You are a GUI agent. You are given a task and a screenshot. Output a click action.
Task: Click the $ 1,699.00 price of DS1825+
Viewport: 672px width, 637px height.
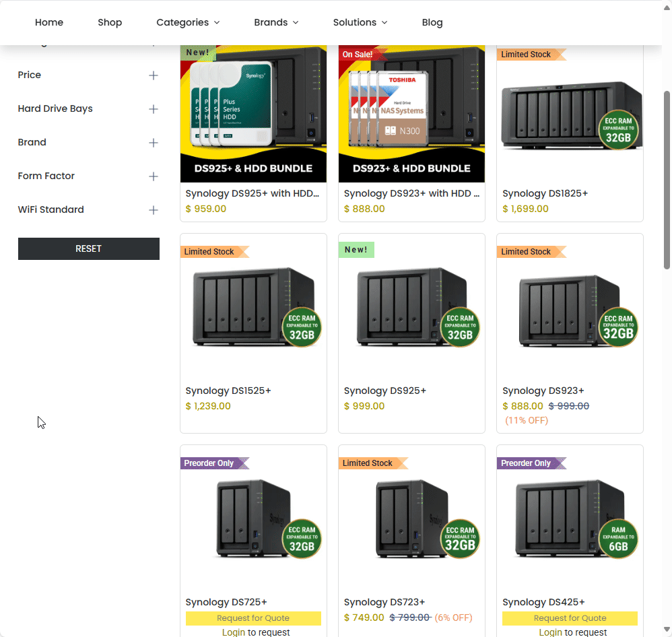pos(525,209)
